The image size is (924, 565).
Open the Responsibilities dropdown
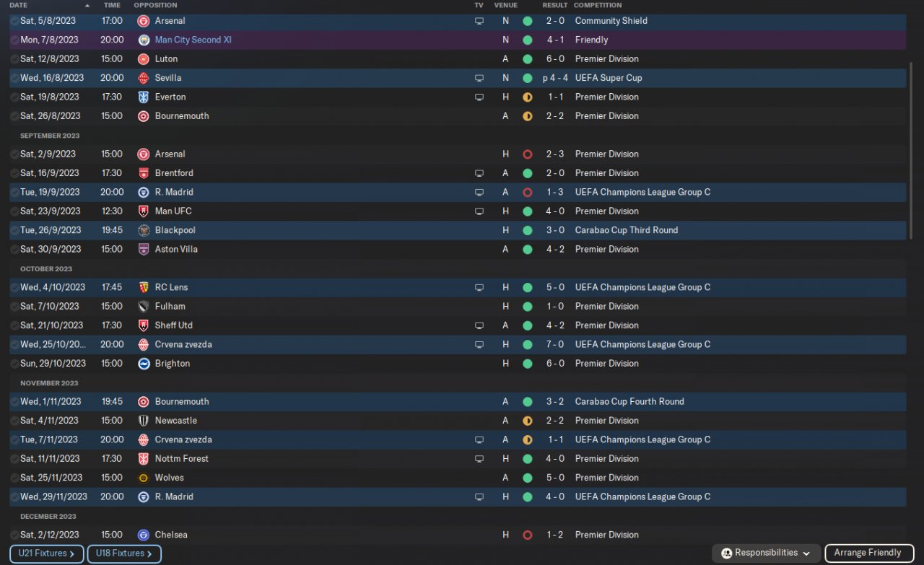766,553
